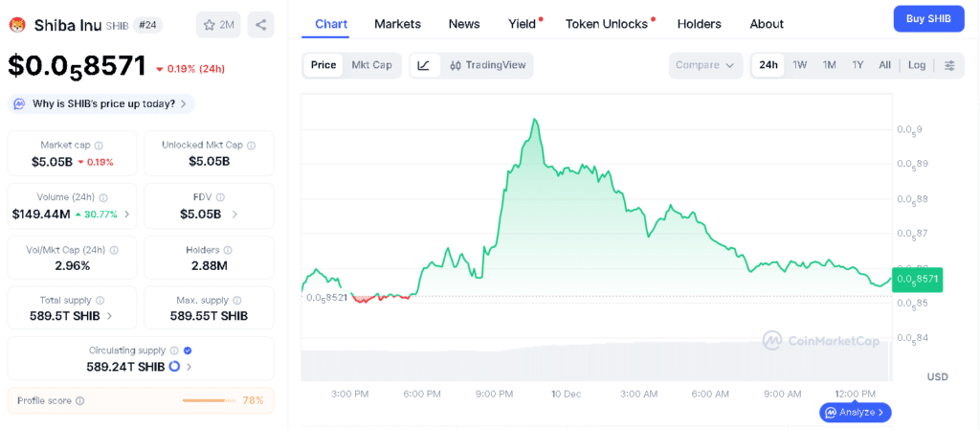Switch to the Holders tab
Image resolution: width=980 pixels, height=430 pixels.
pos(700,24)
